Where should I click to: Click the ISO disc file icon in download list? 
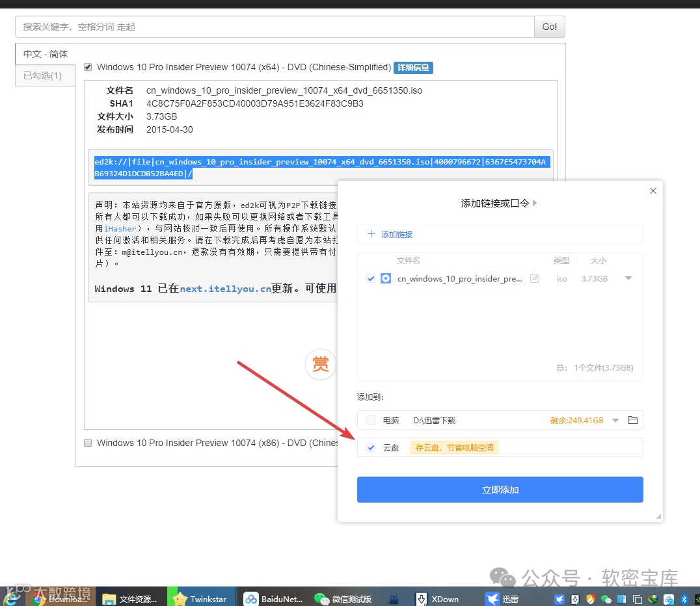click(x=386, y=278)
